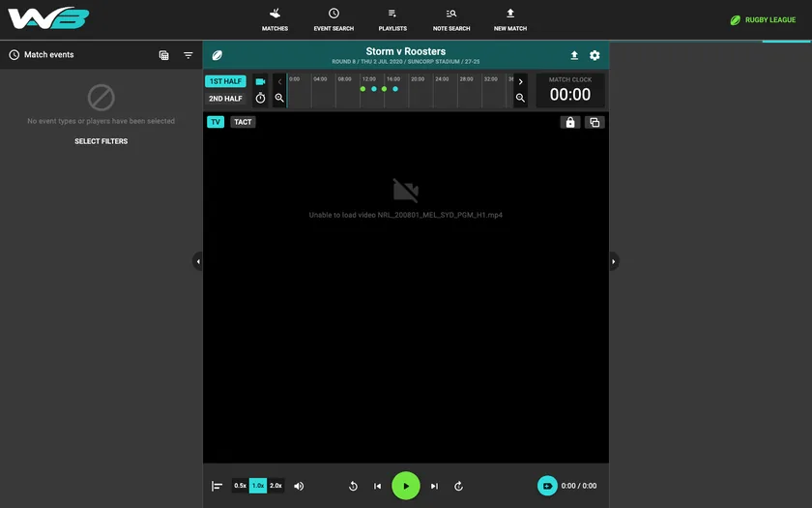This screenshot has width=812, height=508.
Task: Toggle the event timeline list icon
Action: (217, 486)
